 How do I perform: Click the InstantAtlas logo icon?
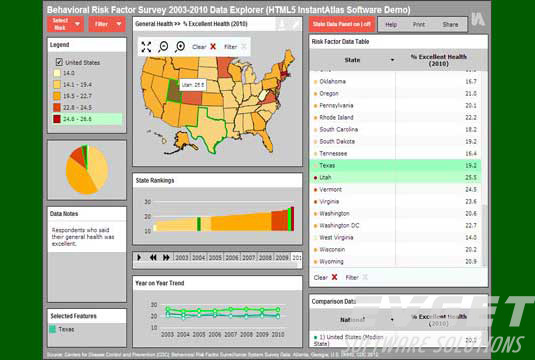click(x=478, y=19)
